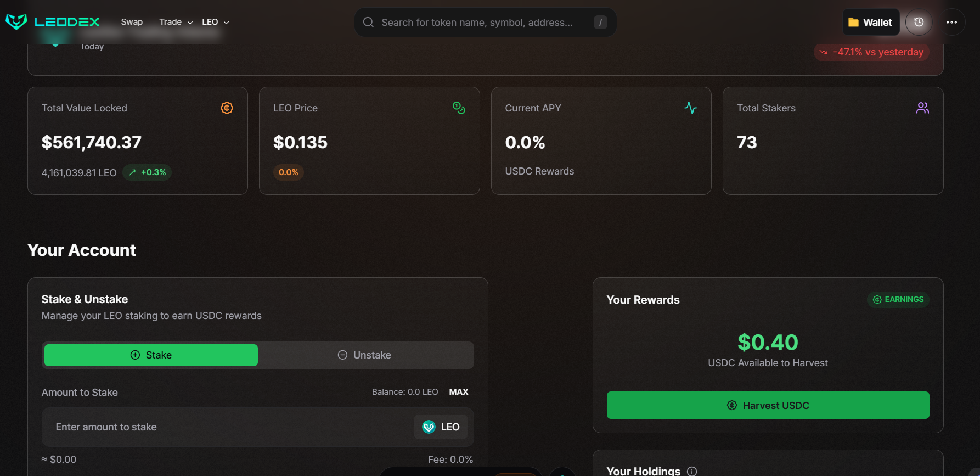Image resolution: width=980 pixels, height=476 pixels.
Task: Click MAX to fill stake amount
Action: pos(458,392)
